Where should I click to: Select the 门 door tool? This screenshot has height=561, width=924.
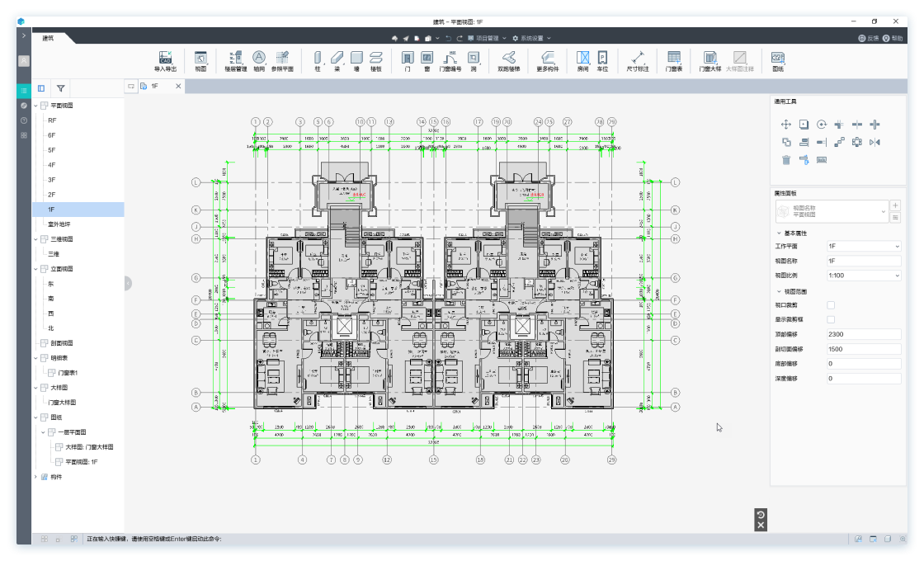coord(408,61)
